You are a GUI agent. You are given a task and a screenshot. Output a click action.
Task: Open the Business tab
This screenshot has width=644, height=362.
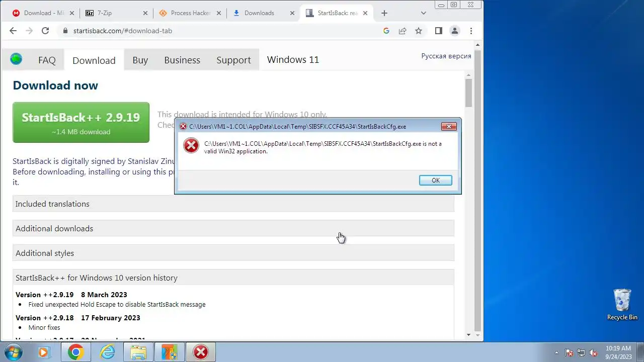click(182, 60)
